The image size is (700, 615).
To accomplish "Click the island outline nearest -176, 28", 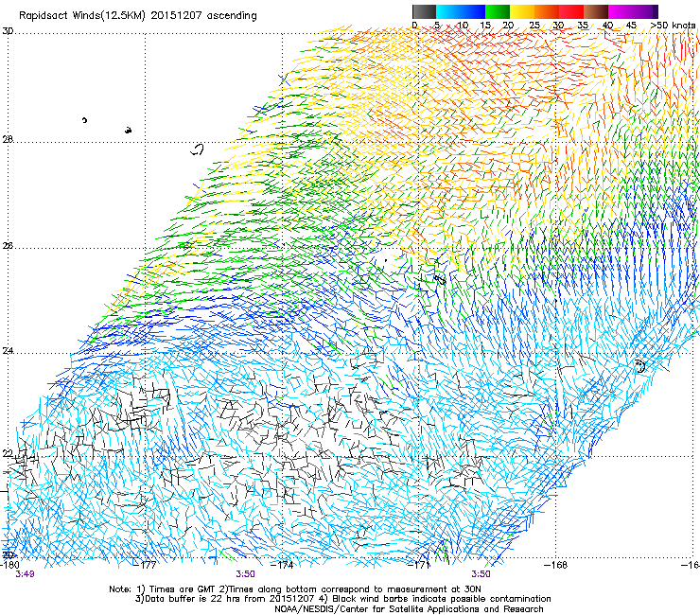I will click(x=198, y=149).
